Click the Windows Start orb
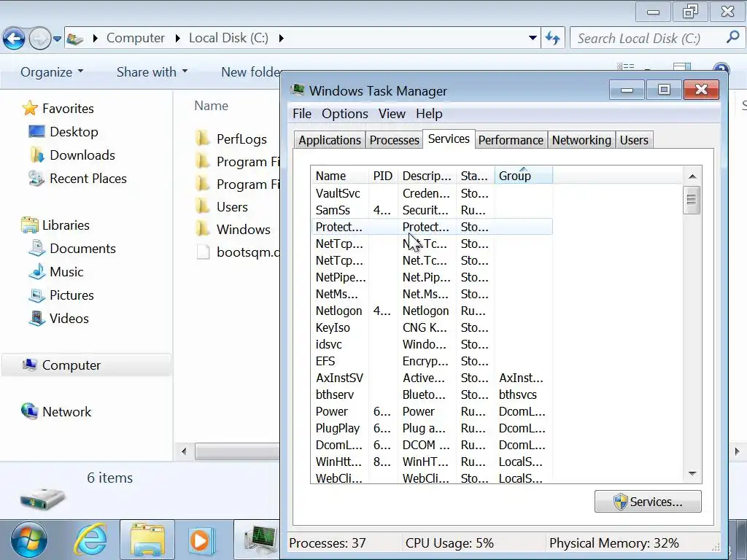 pos(29,540)
